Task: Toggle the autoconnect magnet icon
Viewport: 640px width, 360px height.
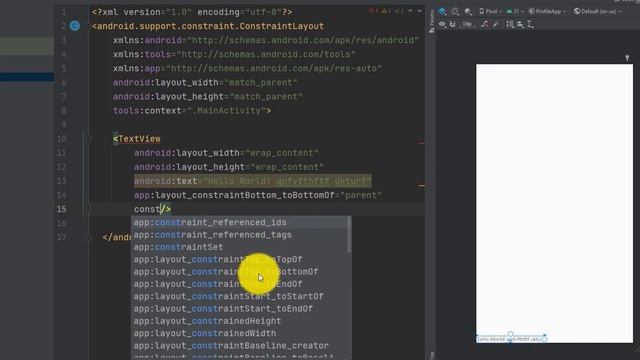Action: point(453,24)
